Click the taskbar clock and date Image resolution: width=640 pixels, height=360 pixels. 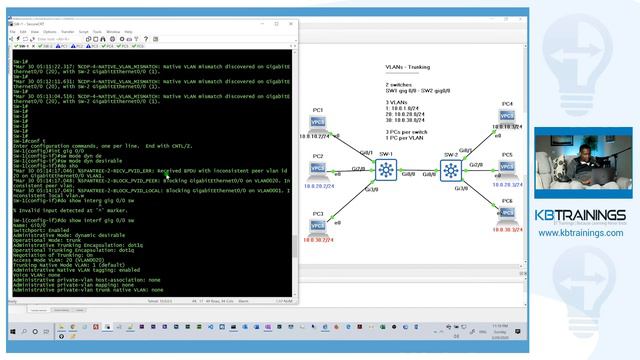500,332
